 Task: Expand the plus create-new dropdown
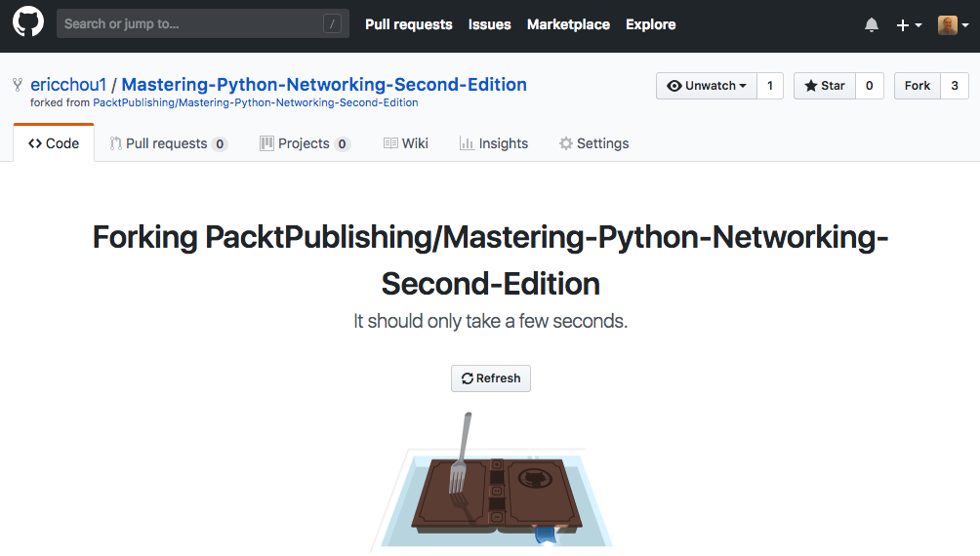tap(909, 25)
